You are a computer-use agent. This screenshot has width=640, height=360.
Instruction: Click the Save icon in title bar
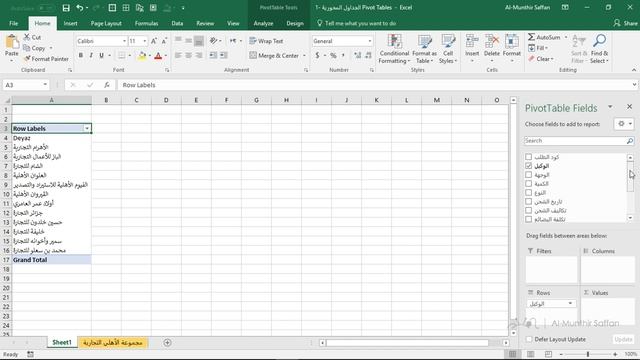pos(66,8)
